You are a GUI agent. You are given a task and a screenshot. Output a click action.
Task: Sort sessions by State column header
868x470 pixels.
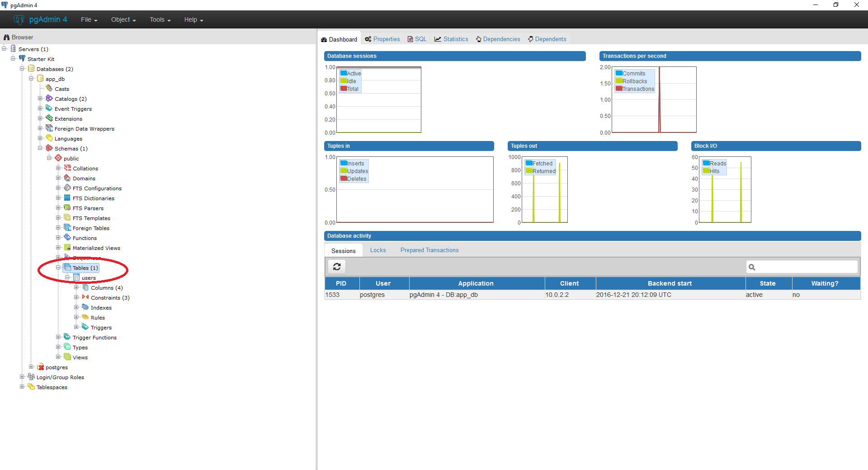pyautogui.click(x=768, y=283)
